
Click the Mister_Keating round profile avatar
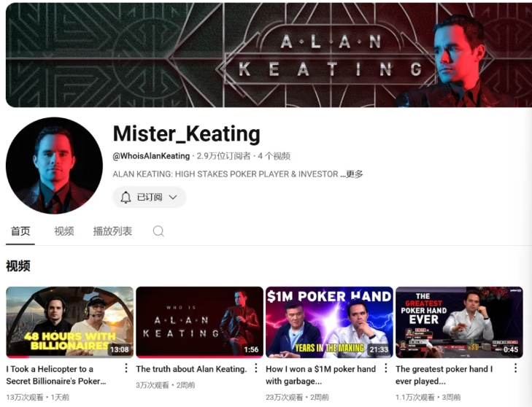[x=54, y=166]
